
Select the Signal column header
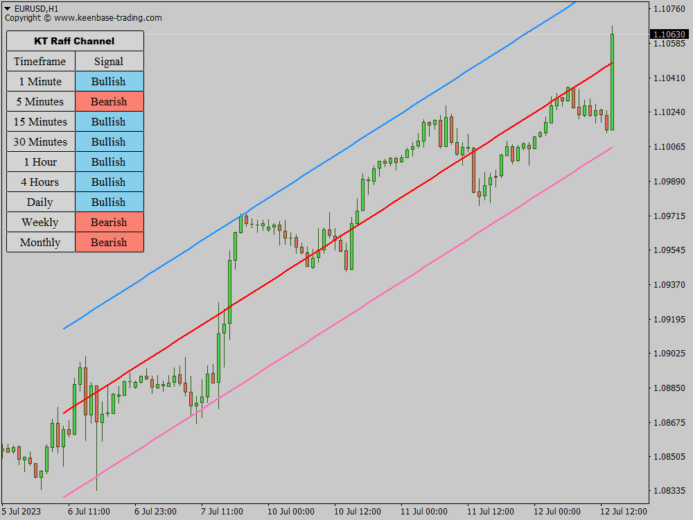click(x=109, y=61)
